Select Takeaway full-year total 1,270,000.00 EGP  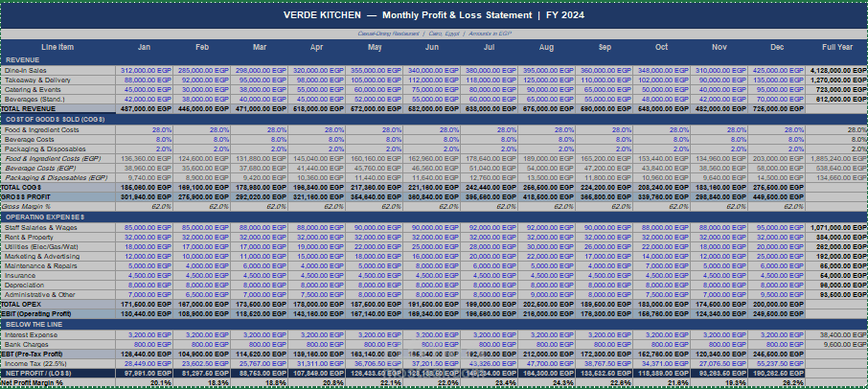coord(836,80)
